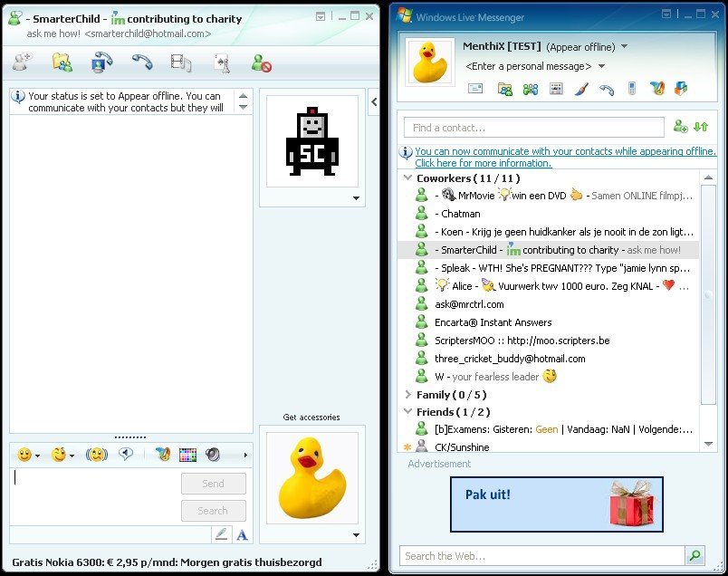Collapse the Friends group
This screenshot has width=728, height=576.
coord(408,411)
